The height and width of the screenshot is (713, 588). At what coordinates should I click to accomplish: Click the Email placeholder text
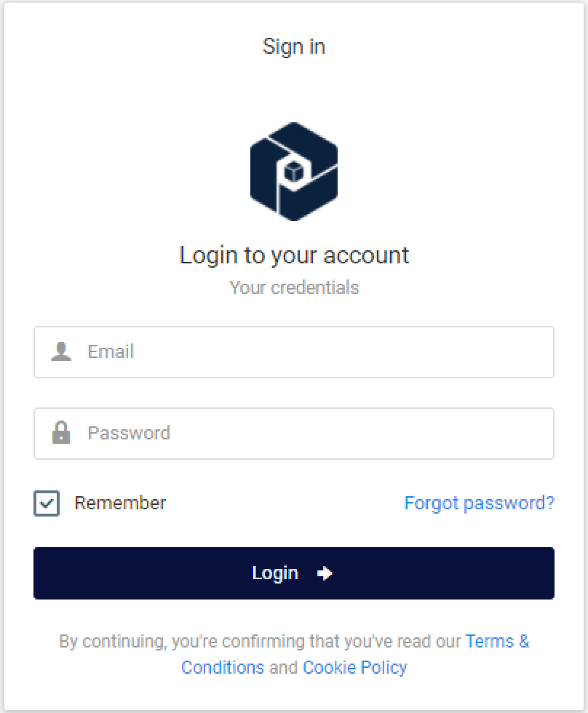pyautogui.click(x=111, y=352)
